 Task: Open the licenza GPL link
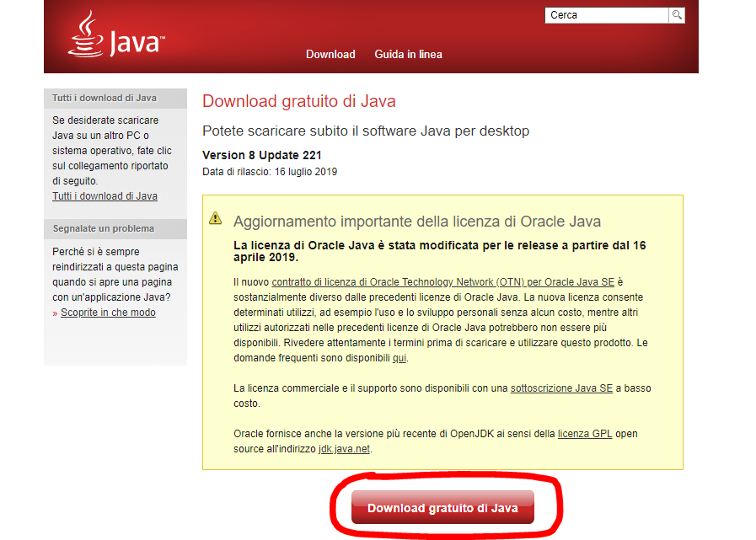coord(585,434)
